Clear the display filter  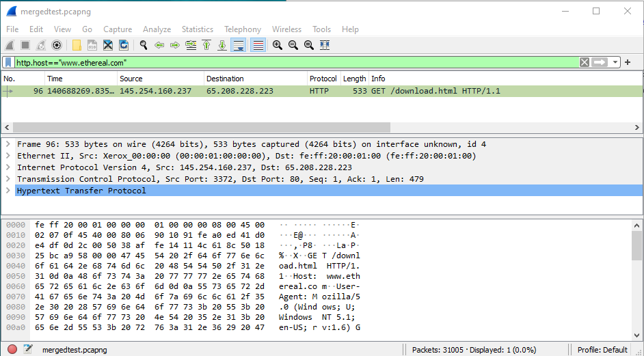[585, 62]
